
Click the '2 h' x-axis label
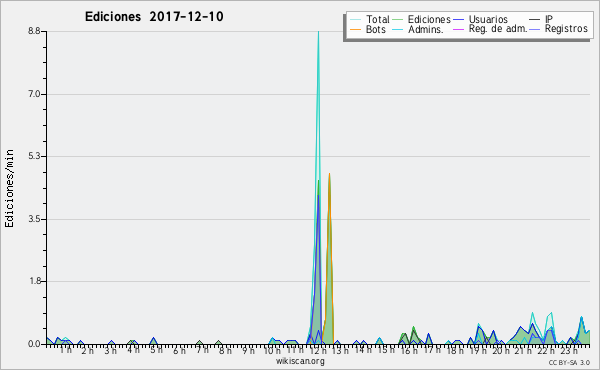[88, 351]
